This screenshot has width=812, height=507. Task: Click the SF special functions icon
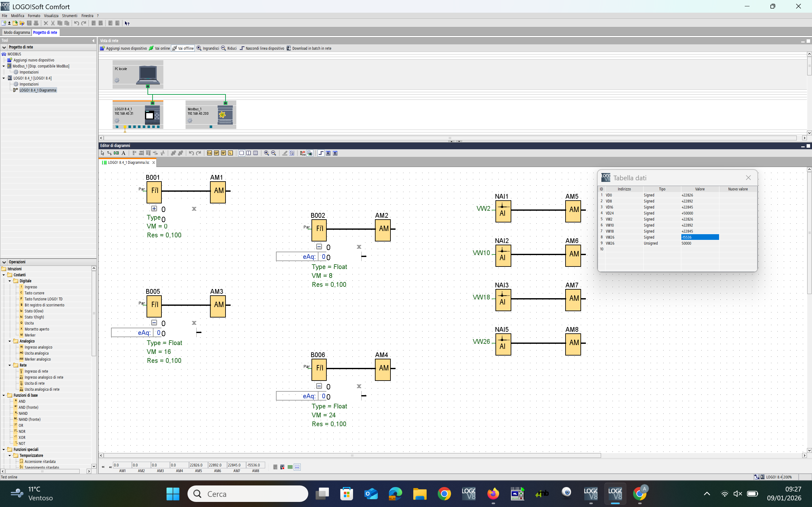click(x=224, y=153)
